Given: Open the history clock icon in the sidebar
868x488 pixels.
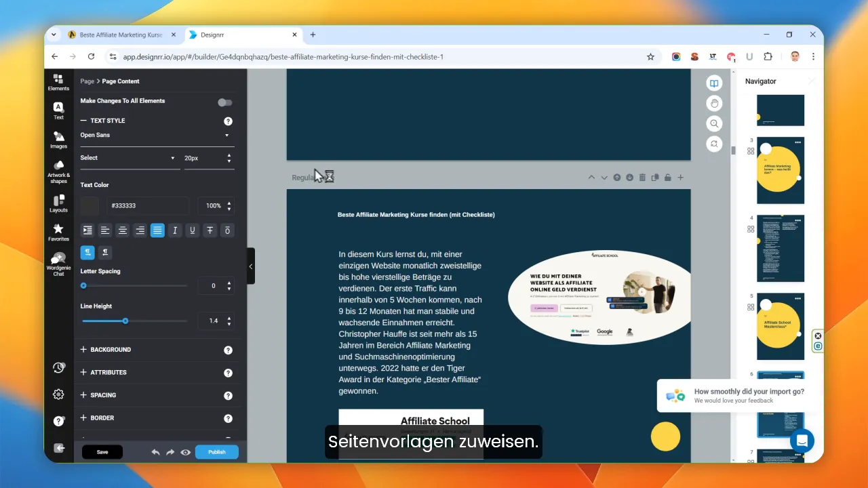Looking at the screenshot, I should (x=58, y=367).
